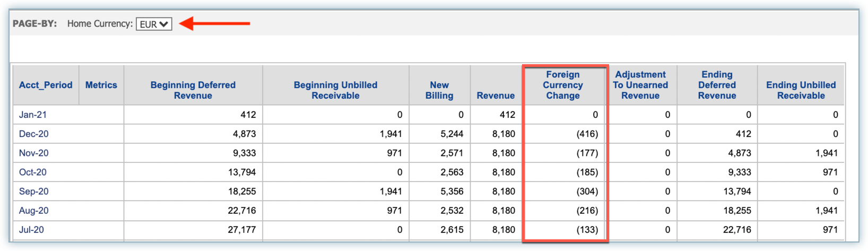Click Foreign Currency Change column header
This screenshot has height=251, width=868.
pyautogui.click(x=563, y=85)
